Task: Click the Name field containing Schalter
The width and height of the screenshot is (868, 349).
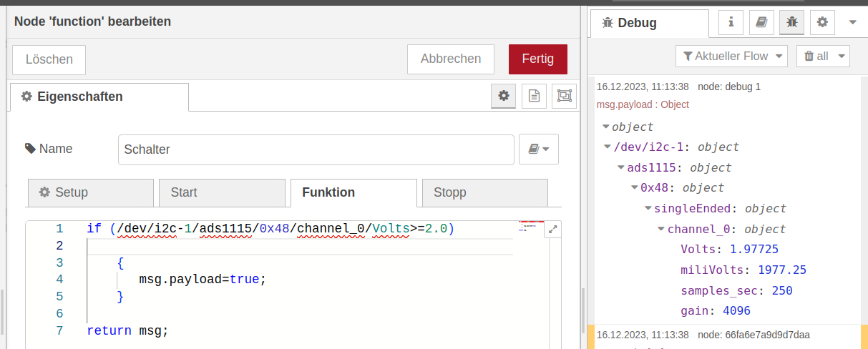Action: pyautogui.click(x=316, y=149)
